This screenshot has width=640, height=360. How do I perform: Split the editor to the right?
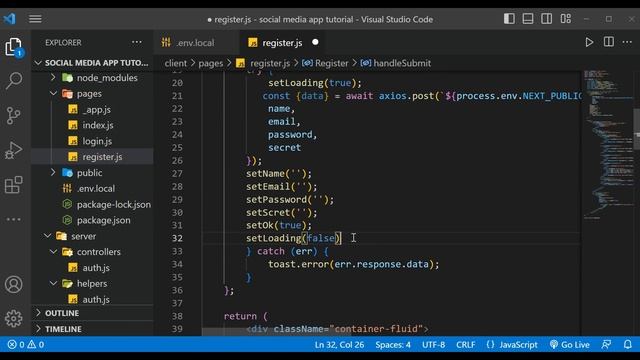pyautogui.click(x=609, y=42)
